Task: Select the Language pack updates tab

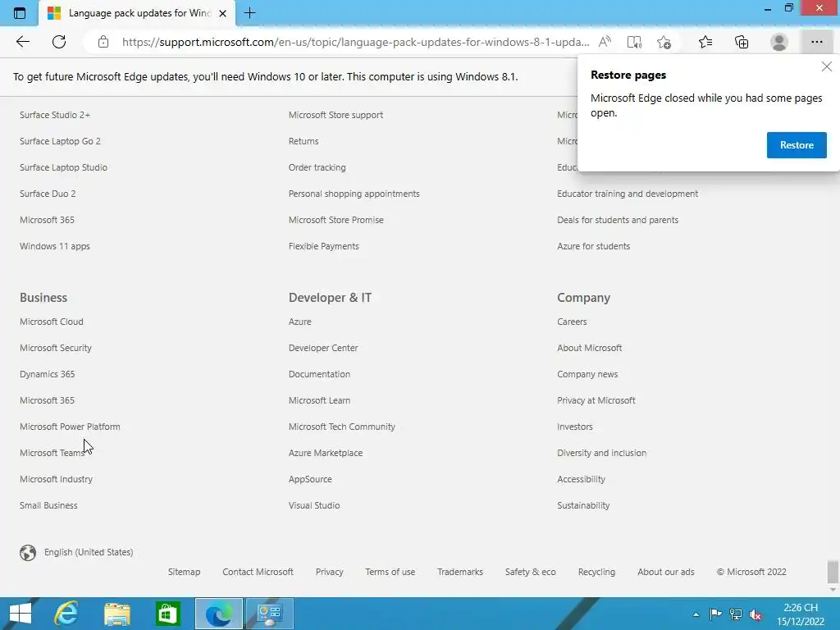Action: pyautogui.click(x=137, y=13)
